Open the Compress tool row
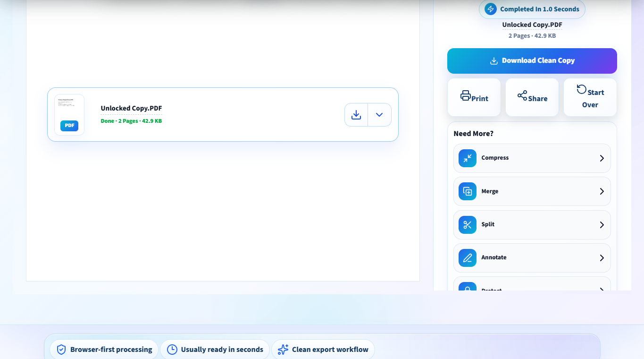Screen dimensions: 644x359 pyautogui.click(x=532, y=158)
